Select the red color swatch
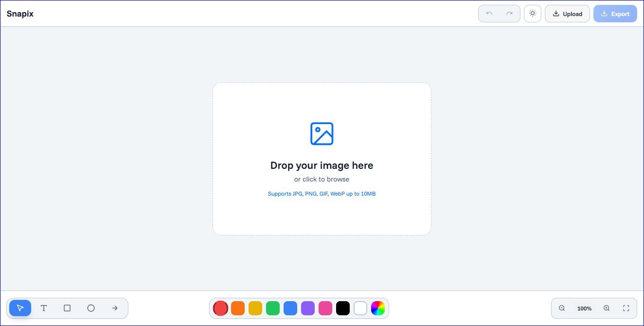Viewport: 644px width, 326px height. (220, 308)
